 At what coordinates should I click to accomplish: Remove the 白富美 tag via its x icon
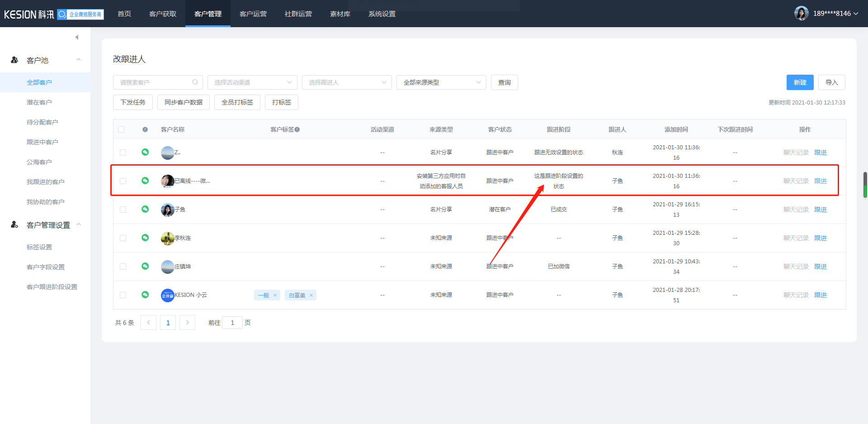click(311, 295)
